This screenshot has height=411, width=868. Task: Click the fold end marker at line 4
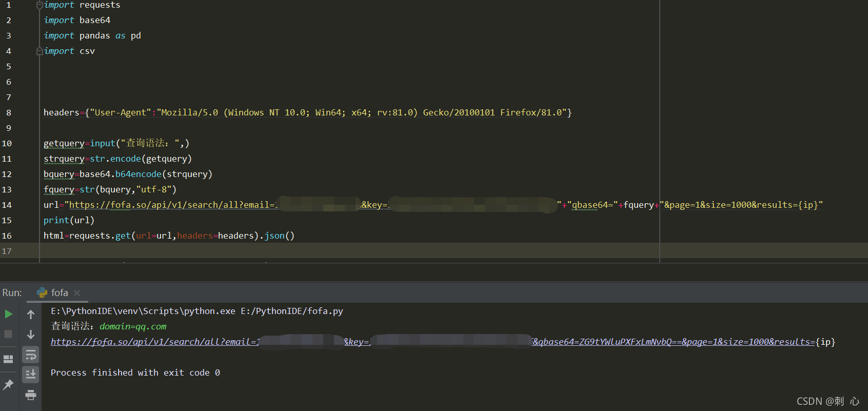(40, 51)
